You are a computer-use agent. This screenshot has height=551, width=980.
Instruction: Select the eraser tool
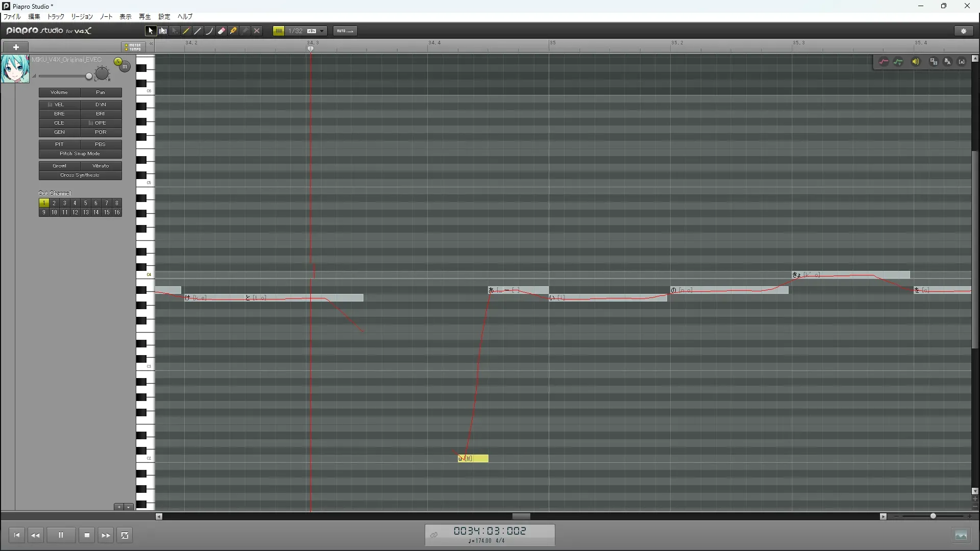pos(222,31)
